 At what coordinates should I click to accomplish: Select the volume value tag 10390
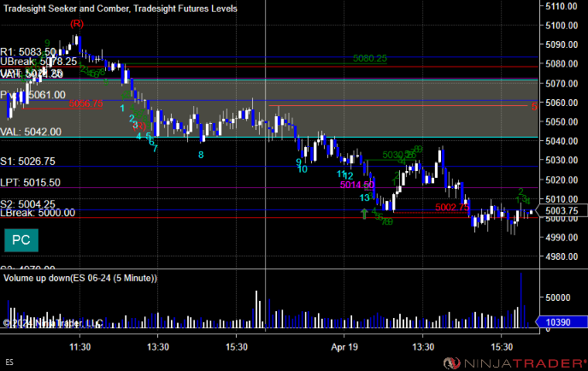pyautogui.click(x=562, y=322)
